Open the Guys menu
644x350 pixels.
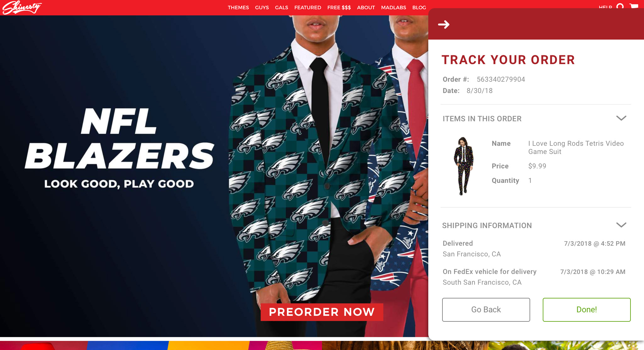[262, 8]
